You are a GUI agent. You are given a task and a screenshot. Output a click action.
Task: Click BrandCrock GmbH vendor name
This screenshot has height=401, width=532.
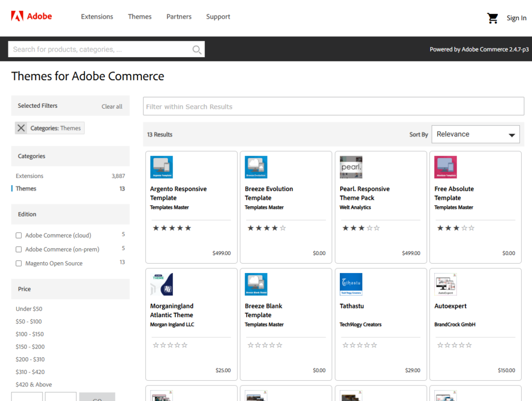tap(455, 324)
